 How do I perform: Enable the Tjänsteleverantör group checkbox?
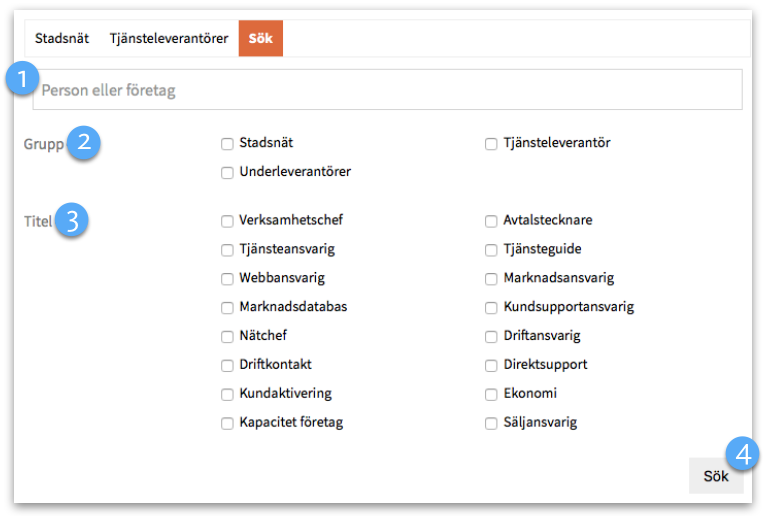click(x=491, y=144)
